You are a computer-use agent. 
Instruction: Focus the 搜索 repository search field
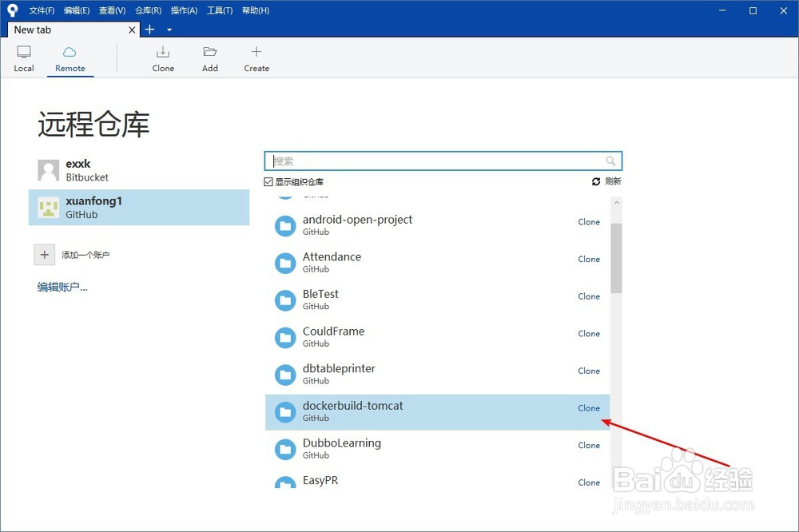443,161
